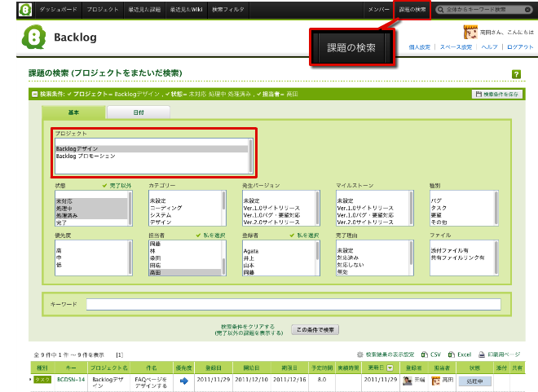Click 完了以外 quick-select for 状態
The image size is (538, 392).
117,186
